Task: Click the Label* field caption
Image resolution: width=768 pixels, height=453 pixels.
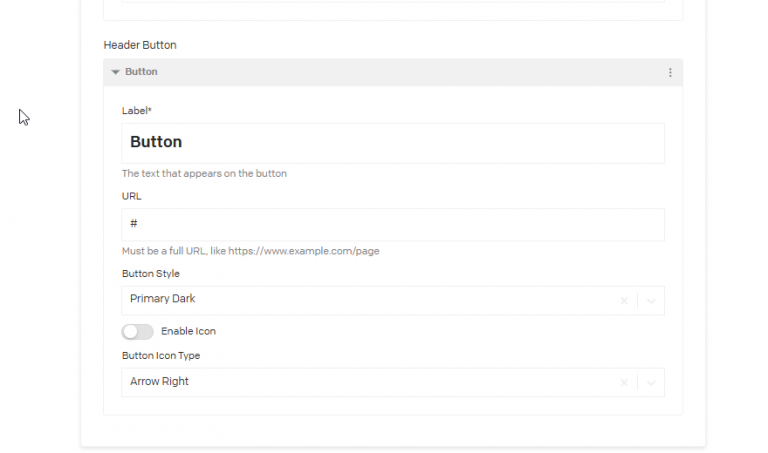Action: (136, 111)
